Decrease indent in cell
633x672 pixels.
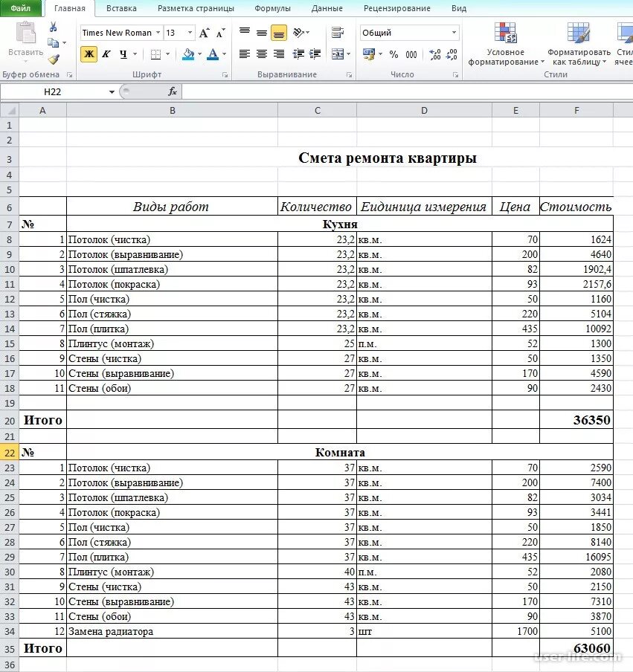point(298,54)
